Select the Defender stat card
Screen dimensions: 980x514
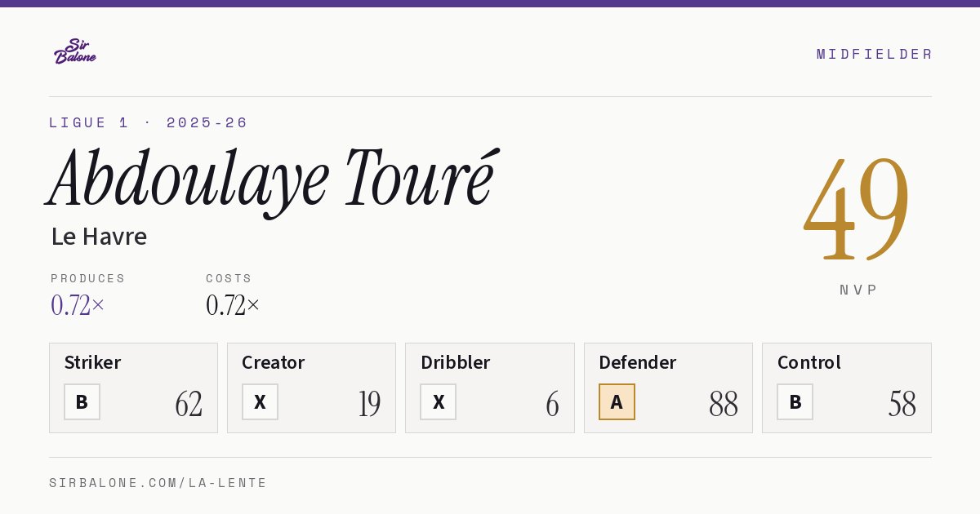[668, 388]
